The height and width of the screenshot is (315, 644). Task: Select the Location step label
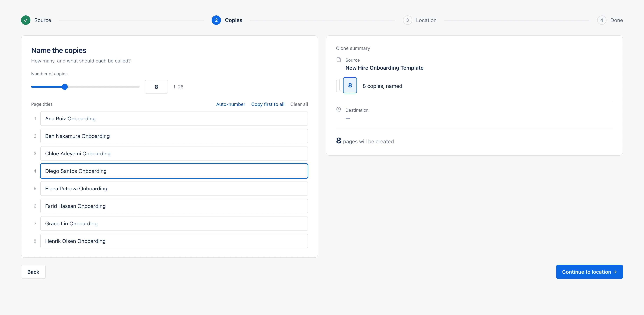tap(426, 20)
